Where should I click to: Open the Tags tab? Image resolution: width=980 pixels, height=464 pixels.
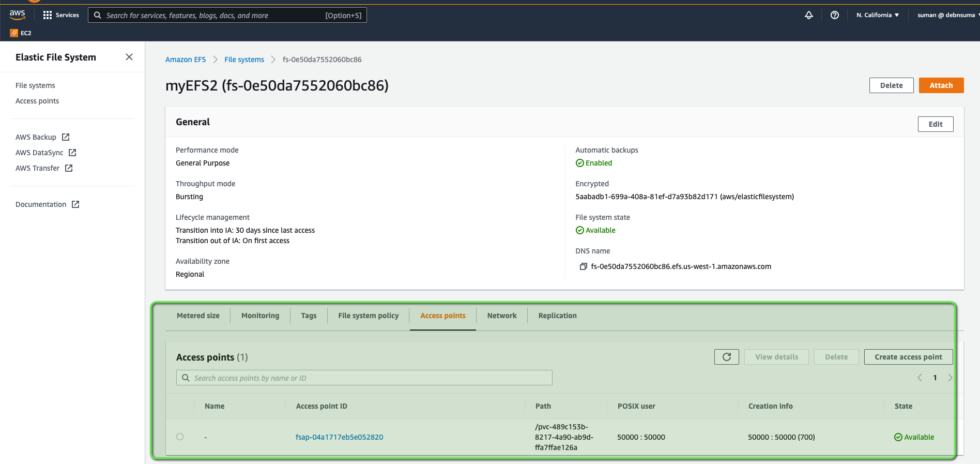coord(309,316)
